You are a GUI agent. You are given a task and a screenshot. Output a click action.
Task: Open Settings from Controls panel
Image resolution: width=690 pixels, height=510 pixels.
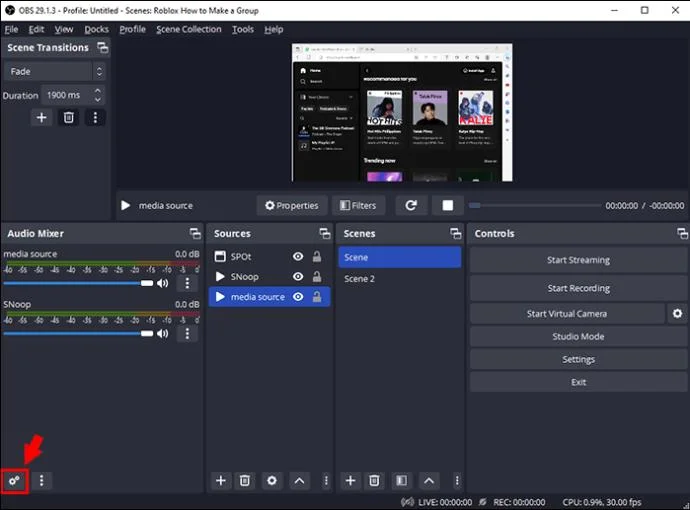pos(578,359)
